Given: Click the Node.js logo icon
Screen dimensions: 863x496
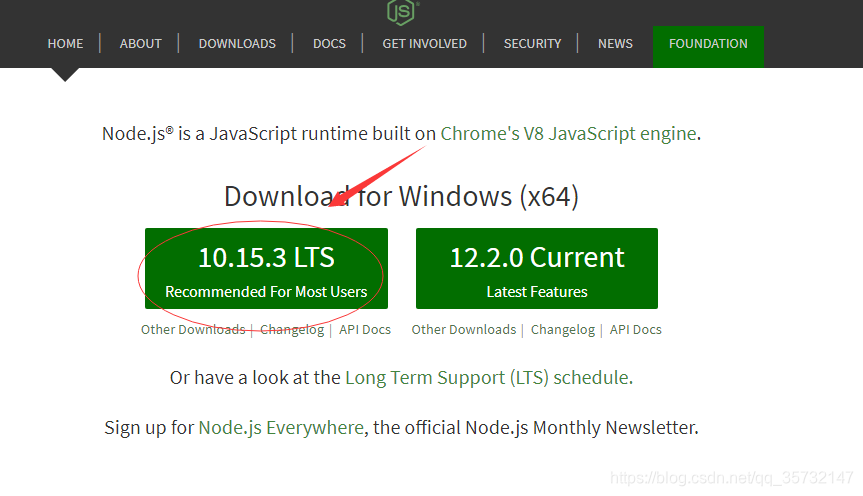Looking at the screenshot, I should (x=403, y=13).
